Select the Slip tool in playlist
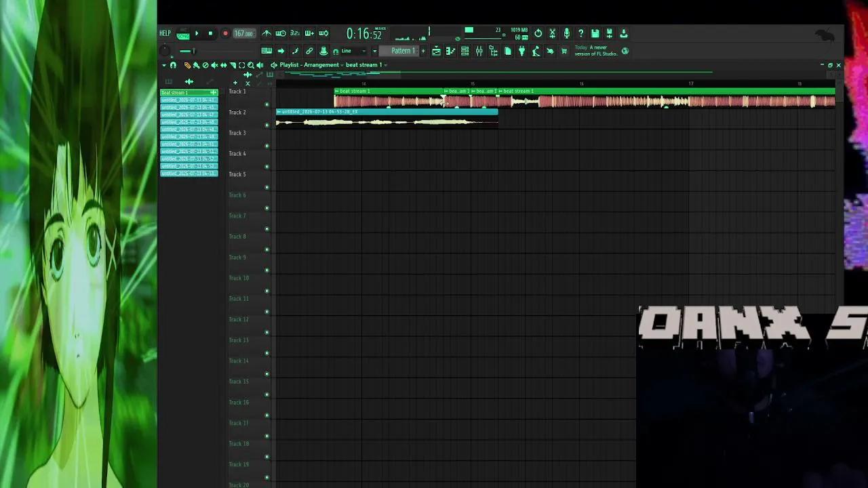The width and height of the screenshot is (868, 488). click(x=224, y=65)
